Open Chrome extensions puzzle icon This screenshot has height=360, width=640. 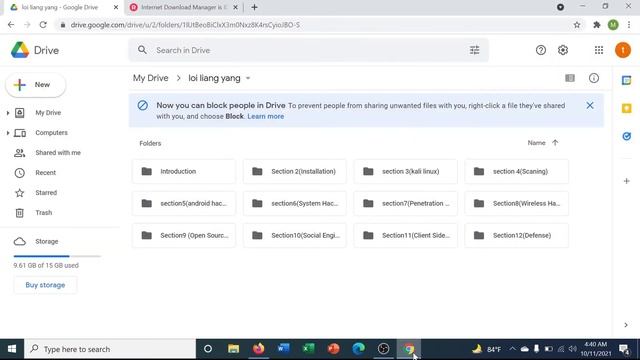pos(597,25)
